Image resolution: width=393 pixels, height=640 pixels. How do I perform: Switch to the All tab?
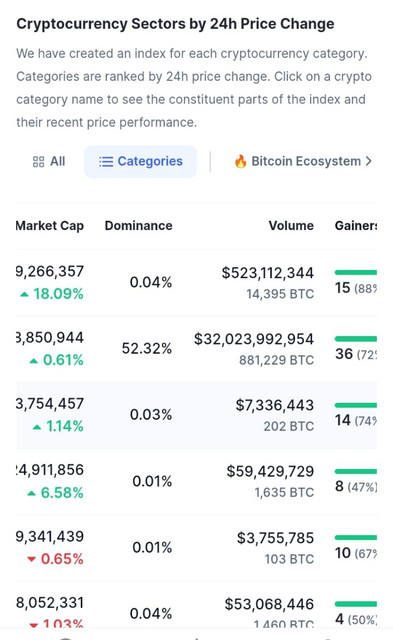click(x=49, y=162)
